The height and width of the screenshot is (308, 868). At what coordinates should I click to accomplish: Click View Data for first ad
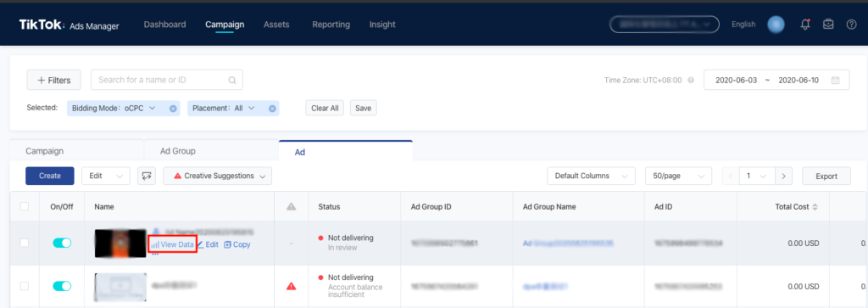(x=173, y=244)
